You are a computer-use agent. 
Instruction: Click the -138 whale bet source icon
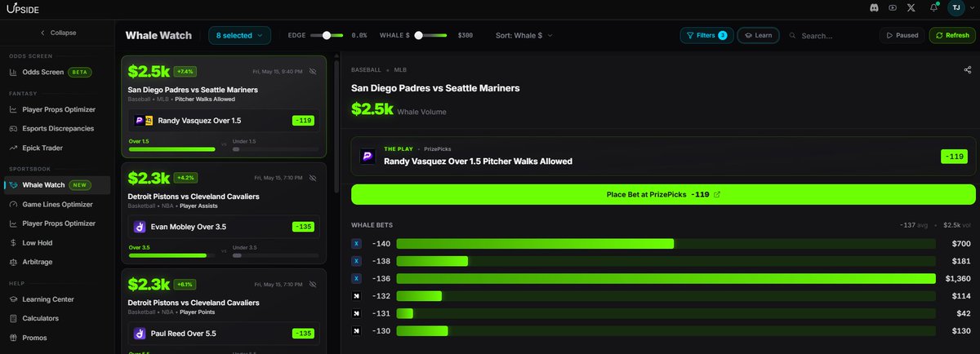(x=356, y=261)
